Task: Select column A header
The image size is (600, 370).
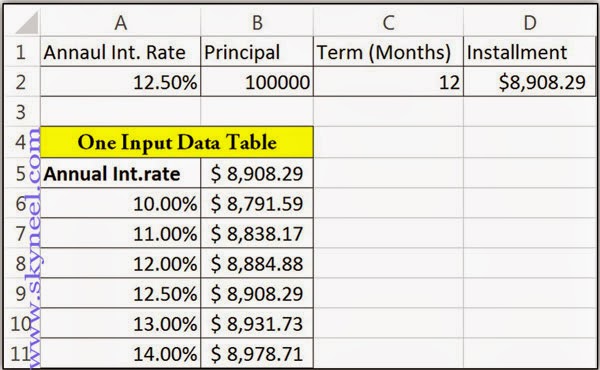Action: click(x=120, y=23)
